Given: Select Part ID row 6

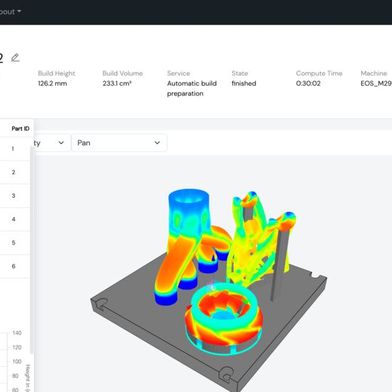Looking at the screenshot, I should tap(15, 266).
